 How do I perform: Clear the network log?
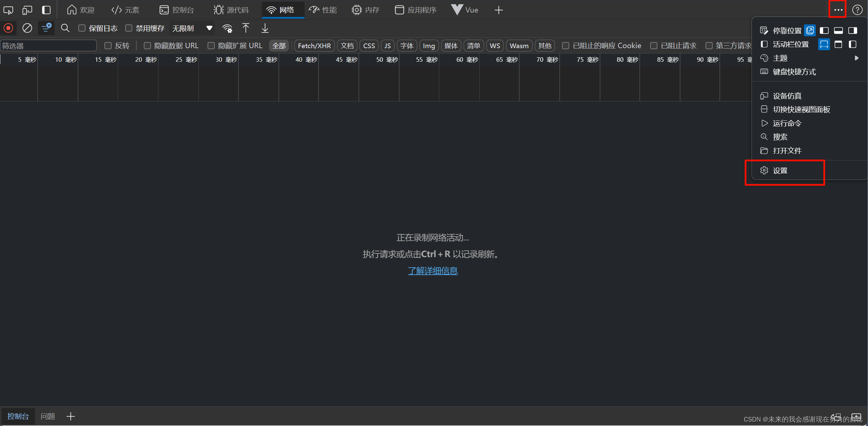click(x=27, y=28)
